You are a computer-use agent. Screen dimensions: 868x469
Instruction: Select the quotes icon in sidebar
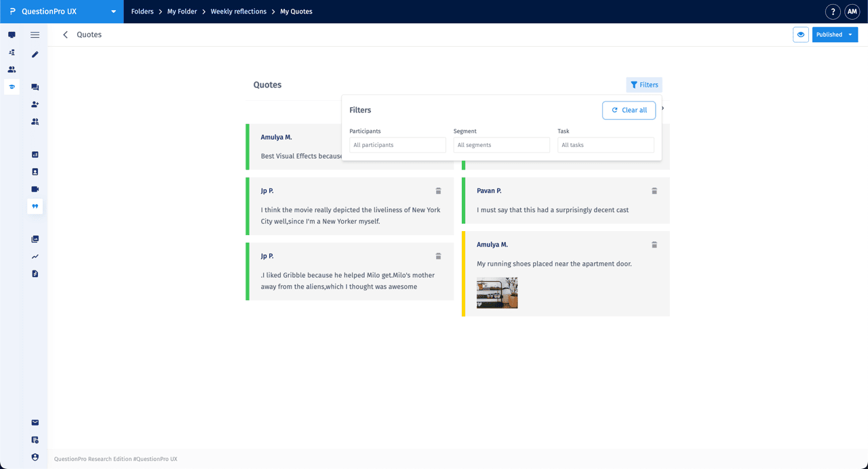coord(35,206)
